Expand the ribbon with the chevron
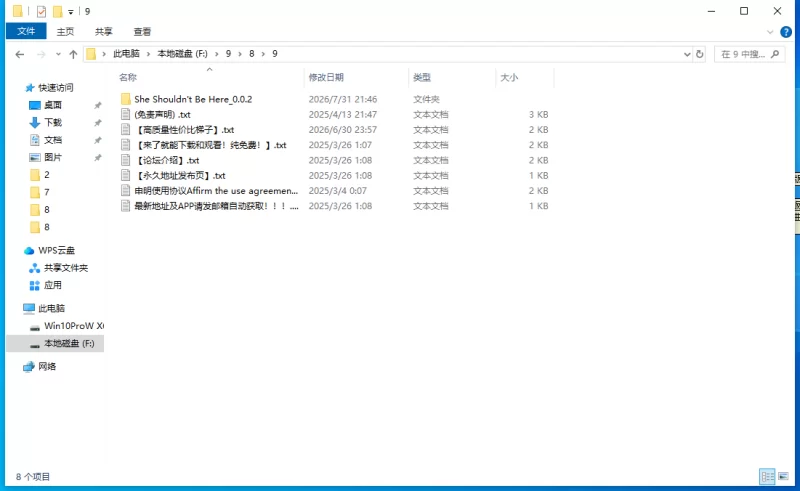Viewport: 800px width, 491px height. [x=770, y=32]
